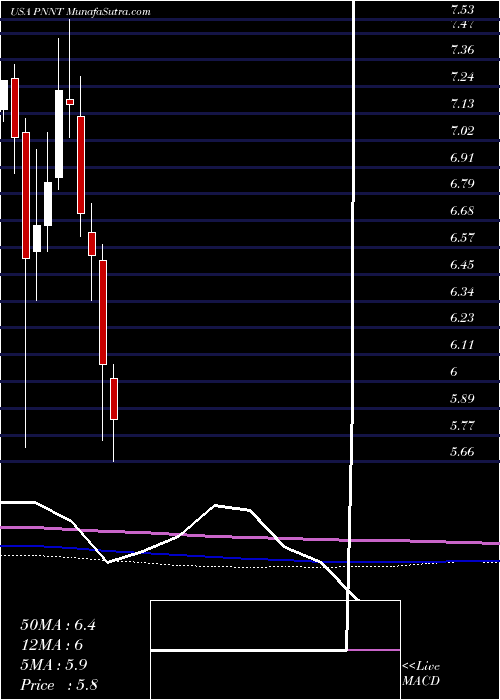Click the tall white candle topping near 7.2

pyautogui.click(x=59, y=134)
